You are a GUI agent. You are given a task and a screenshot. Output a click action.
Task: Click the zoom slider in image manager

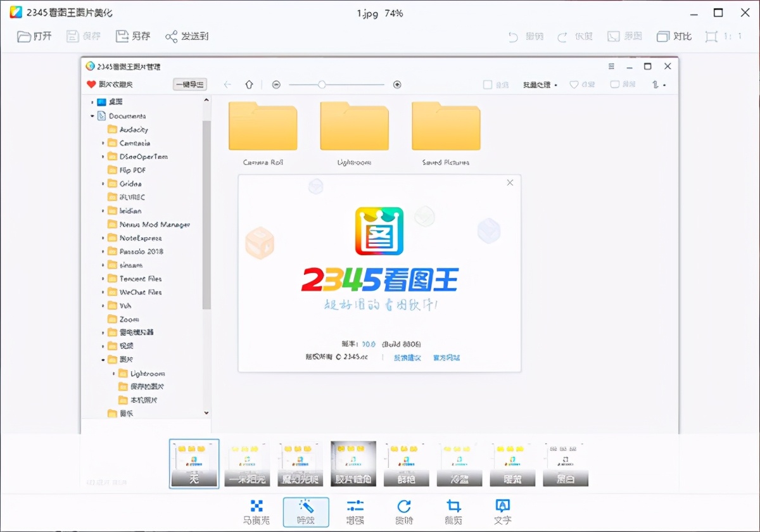tap(322, 84)
